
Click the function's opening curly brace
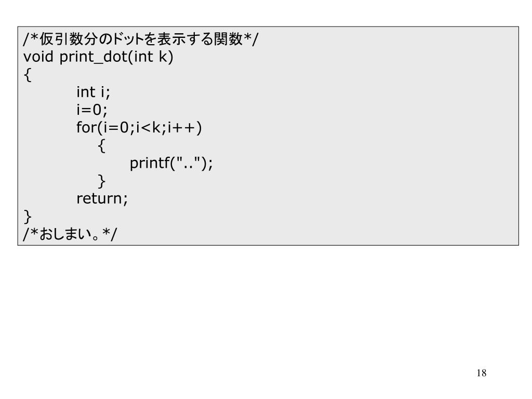pyautogui.click(x=28, y=75)
